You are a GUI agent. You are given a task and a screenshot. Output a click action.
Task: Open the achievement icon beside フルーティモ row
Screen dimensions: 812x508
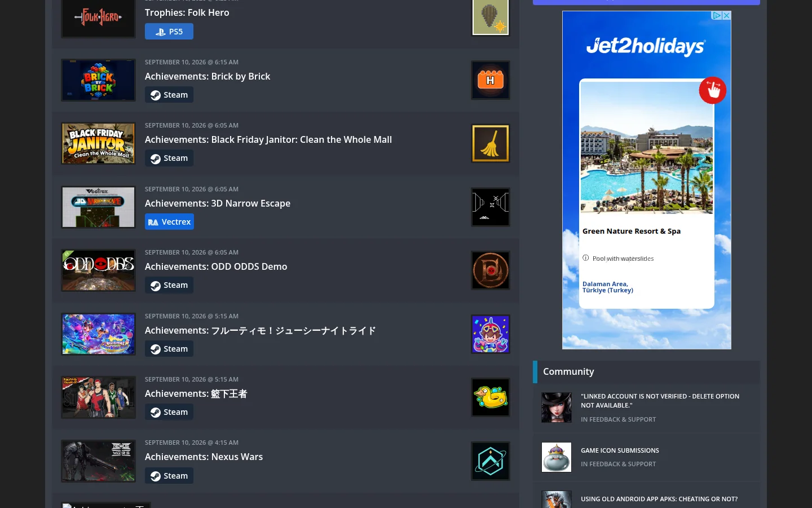click(x=491, y=334)
